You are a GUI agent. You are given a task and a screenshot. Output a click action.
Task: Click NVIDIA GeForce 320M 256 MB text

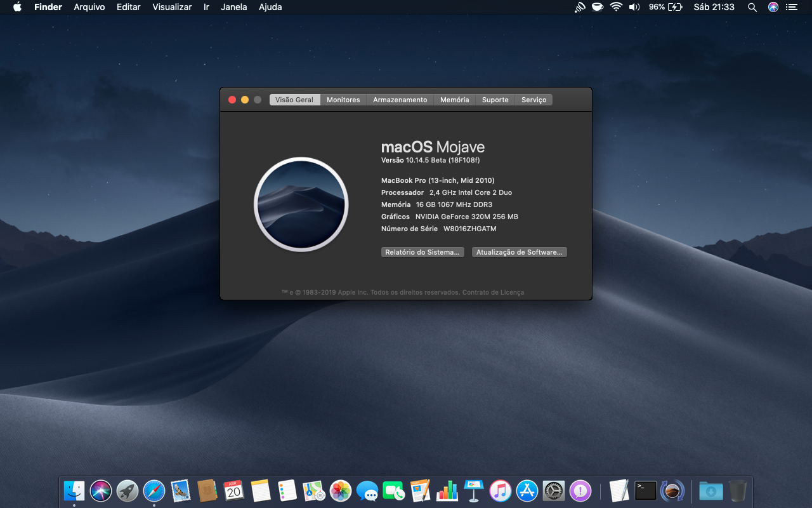tap(467, 217)
